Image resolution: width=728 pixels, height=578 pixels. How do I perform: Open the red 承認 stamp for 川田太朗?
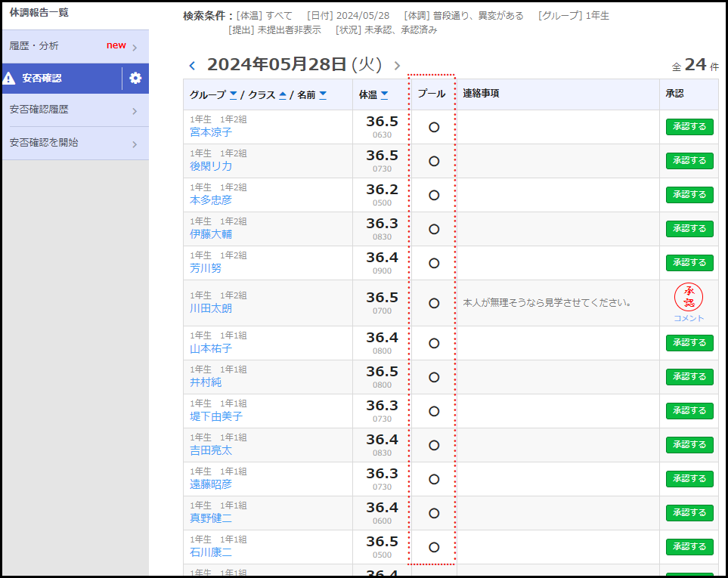[689, 297]
